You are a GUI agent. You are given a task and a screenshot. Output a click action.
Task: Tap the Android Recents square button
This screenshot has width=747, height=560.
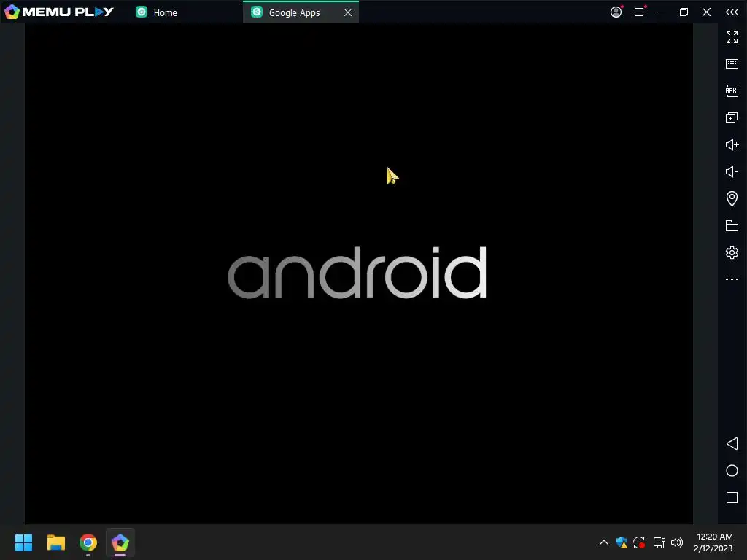pos(732,497)
